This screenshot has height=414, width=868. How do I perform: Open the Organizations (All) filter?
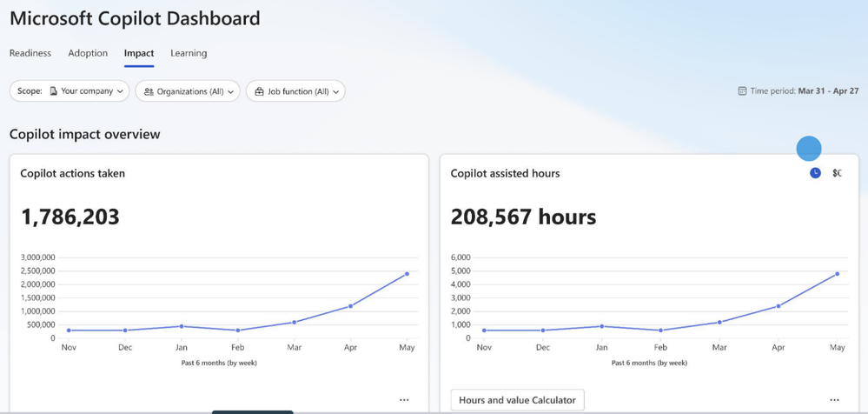188,91
